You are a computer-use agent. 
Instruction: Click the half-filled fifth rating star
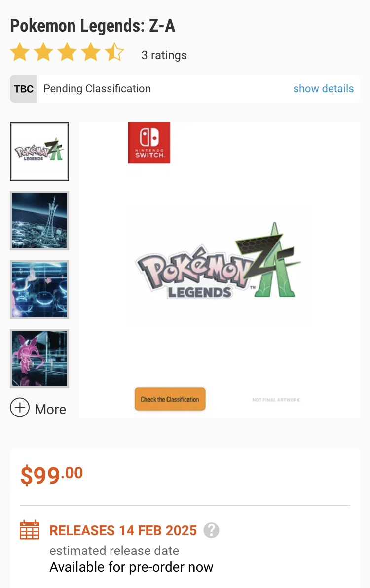114,52
